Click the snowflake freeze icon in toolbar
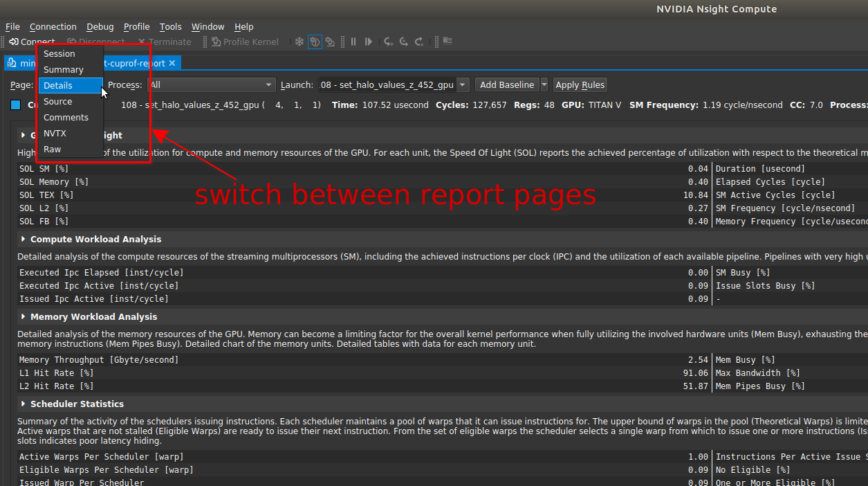The image size is (868, 486). coord(299,42)
